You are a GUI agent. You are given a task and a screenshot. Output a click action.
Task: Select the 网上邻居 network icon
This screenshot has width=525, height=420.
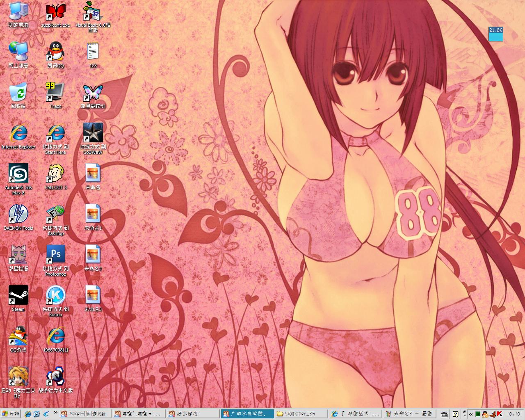click(x=18, y=55)
